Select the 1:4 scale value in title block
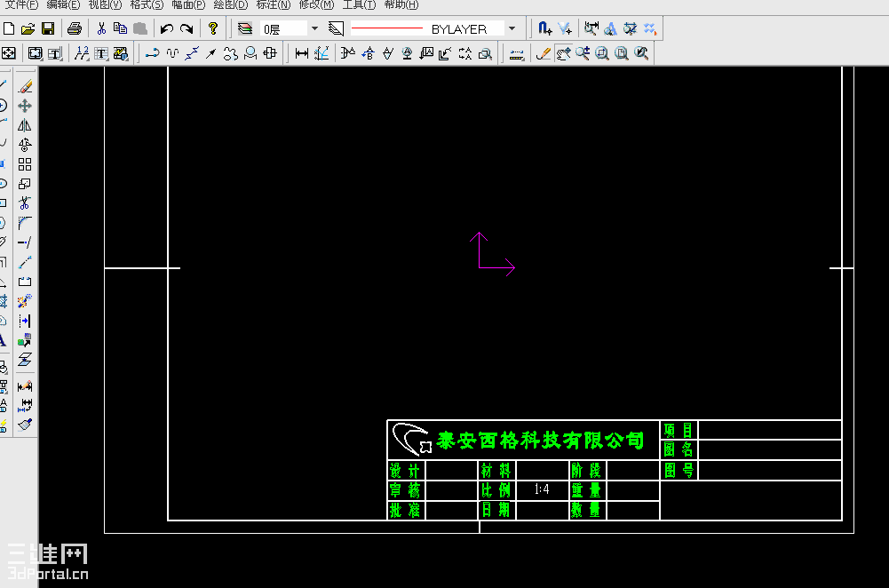Image resolution: width=889 pixels, height=588 pixels. (542, 489)
